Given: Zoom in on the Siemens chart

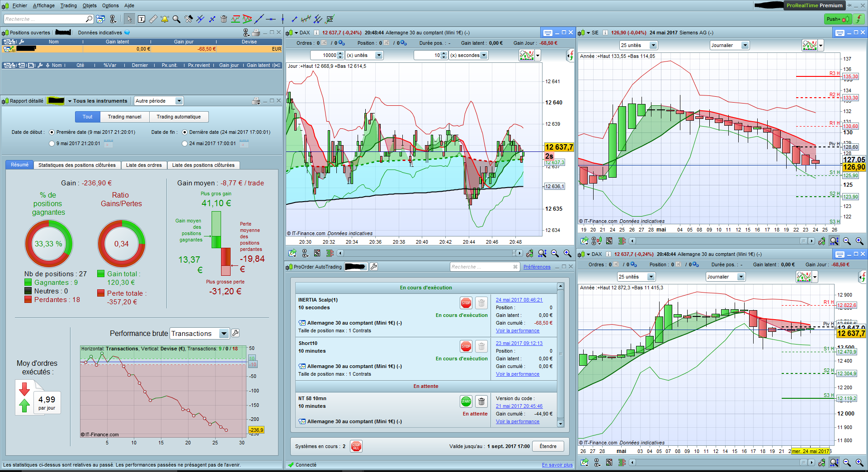Looking at the screenshot, I should coord(859,241).
